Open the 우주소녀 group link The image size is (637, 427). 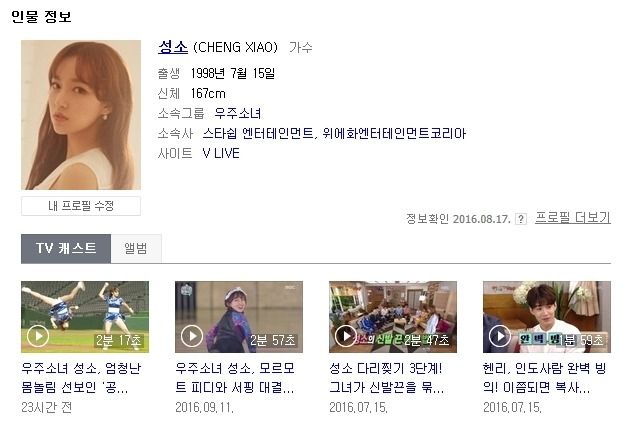click(x=238, y=113)
